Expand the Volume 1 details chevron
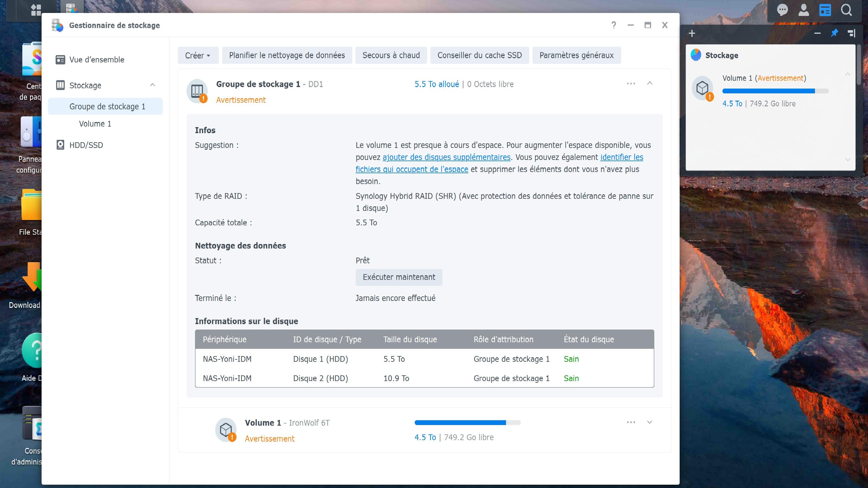Screen dimensions: 868x488 coord(650,422)
